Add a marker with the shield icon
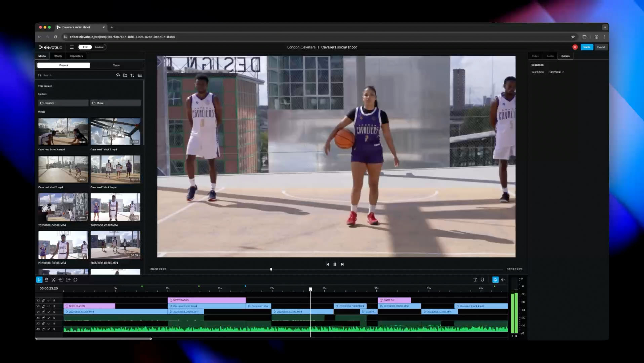Image resolution: width=644 pixels, height=363 pixels. click(482, 280)
